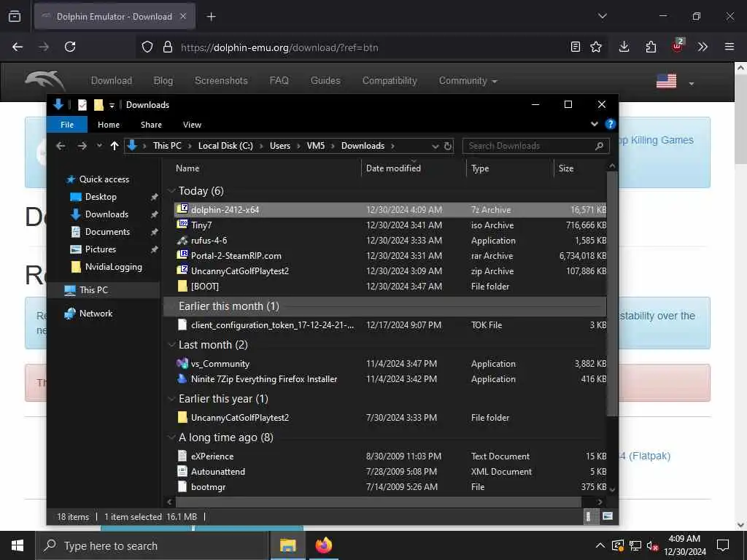Select the vs_Community installer icon

(x=182, y=363)
